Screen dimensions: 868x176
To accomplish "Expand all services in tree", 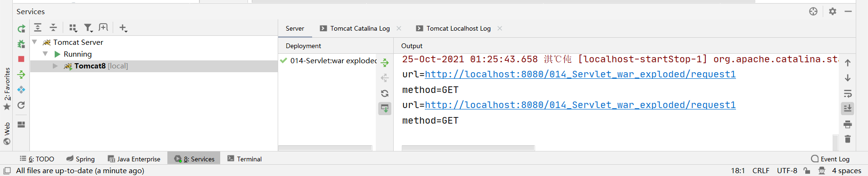I will pos(38,28).
